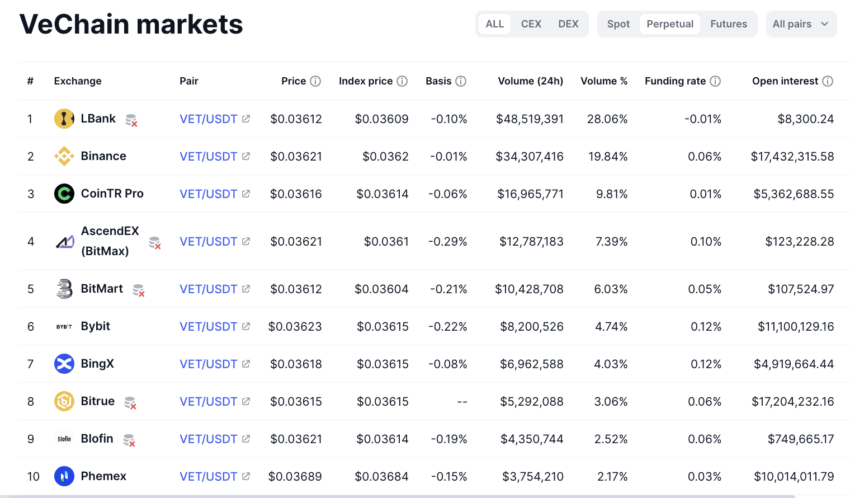Select the CEX exchanges filter

coord(531,24)
